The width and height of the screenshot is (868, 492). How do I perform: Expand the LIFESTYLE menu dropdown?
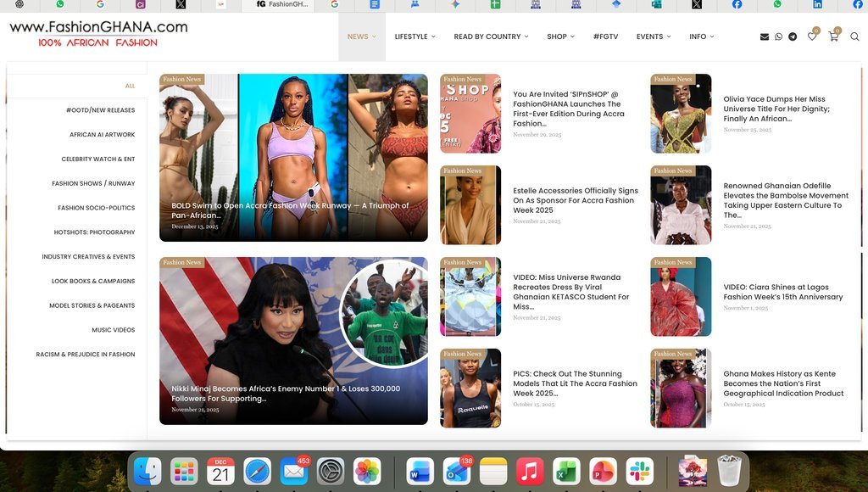(415, 36)
